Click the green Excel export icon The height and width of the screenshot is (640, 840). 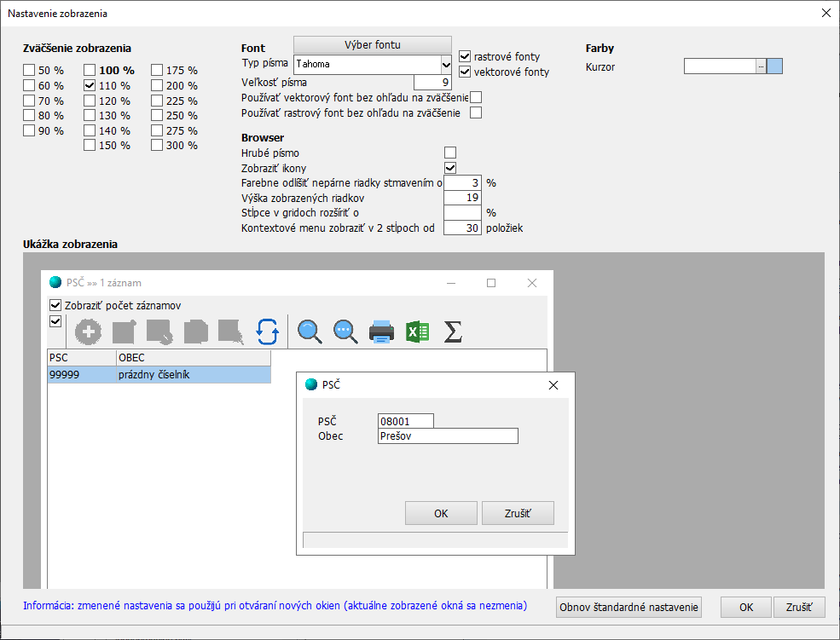point(417,332)
